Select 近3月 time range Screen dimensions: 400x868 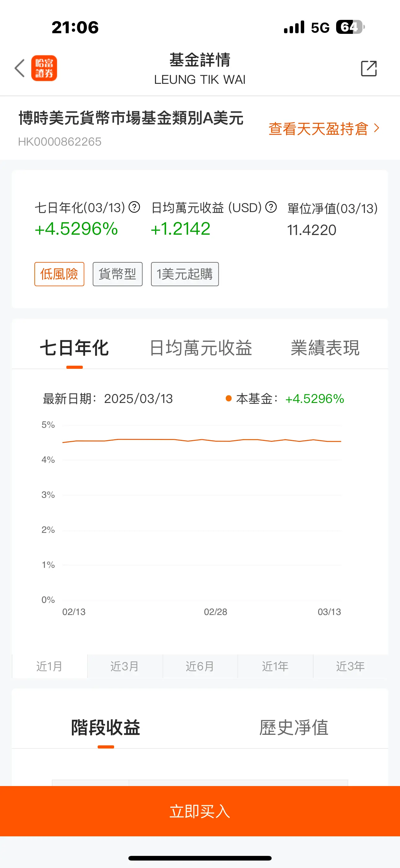125,666
